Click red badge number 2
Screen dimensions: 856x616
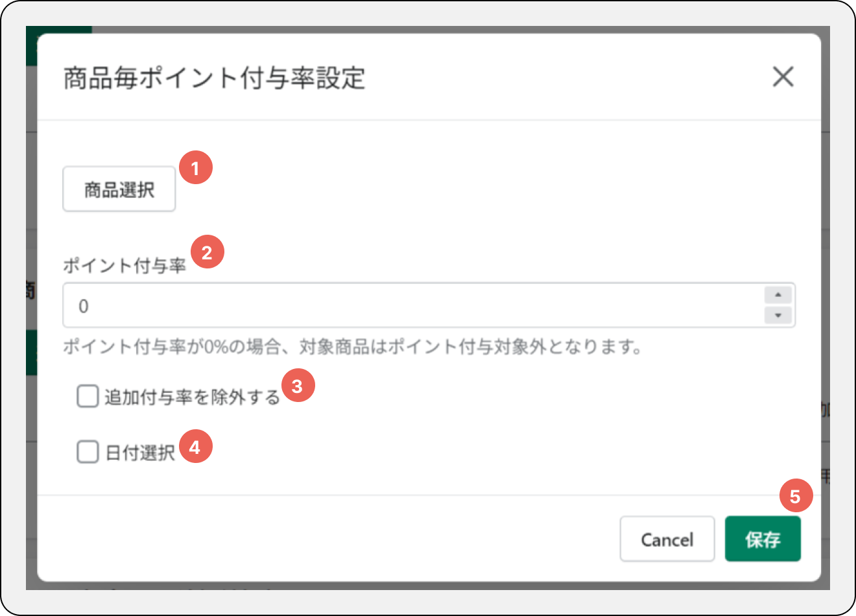tap(207, 252)
